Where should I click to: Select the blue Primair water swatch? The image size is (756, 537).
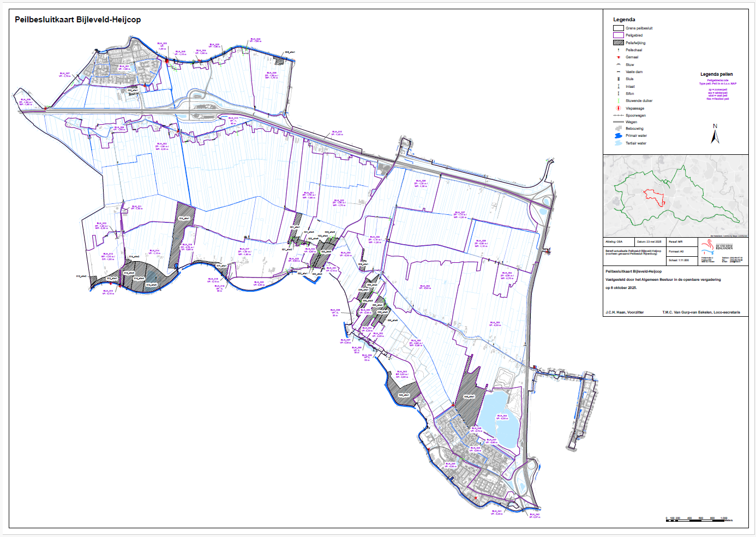point(618,136)
